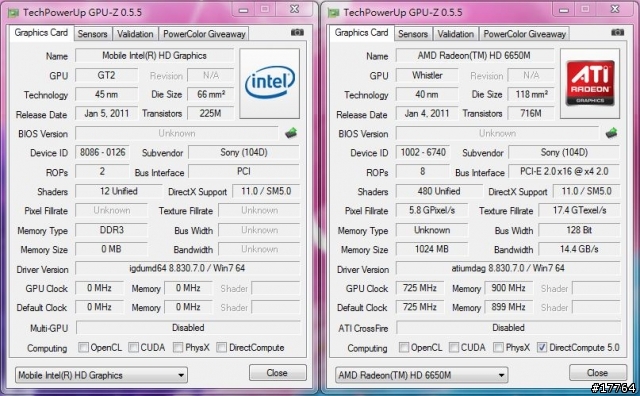Screen dimensions: 640x396
Task: Minimize the Intel GPU-Z window
Action: (x=243, y=9)
